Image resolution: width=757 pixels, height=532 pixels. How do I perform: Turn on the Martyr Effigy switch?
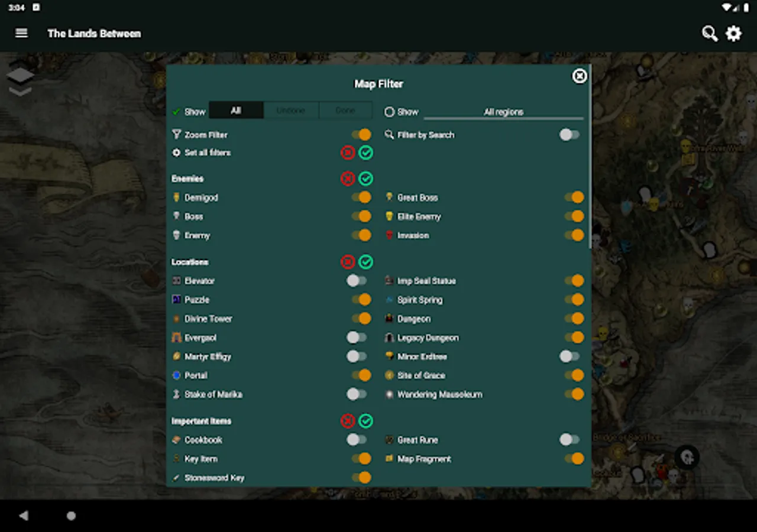[357, 356]
